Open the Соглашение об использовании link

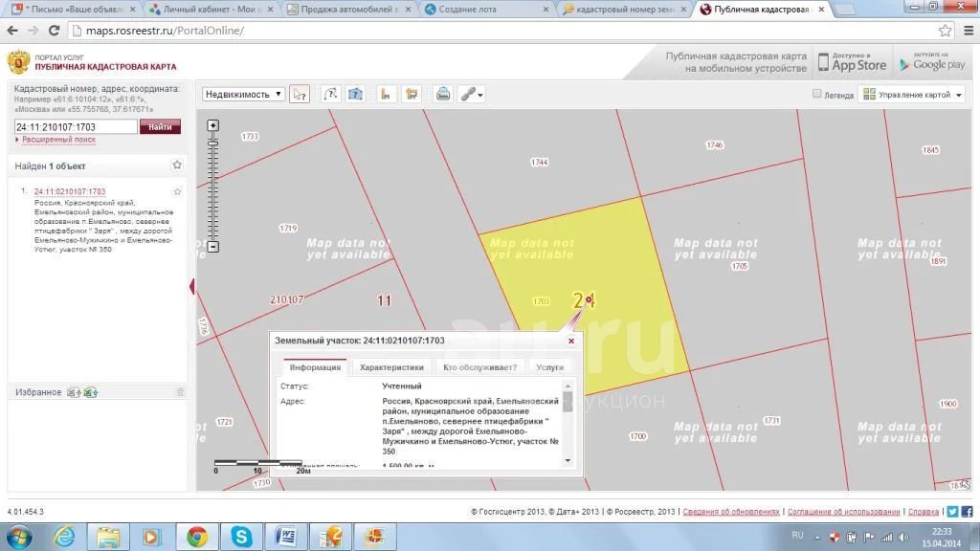844,512
